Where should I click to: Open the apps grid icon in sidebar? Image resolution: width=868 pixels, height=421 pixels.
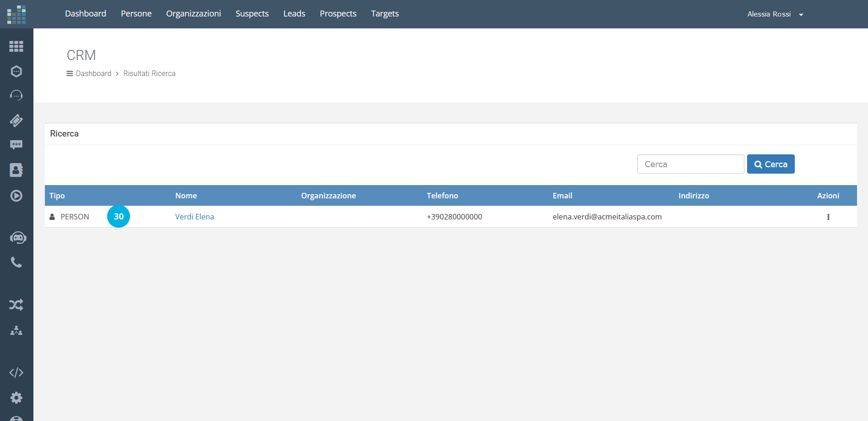(16, 46)
